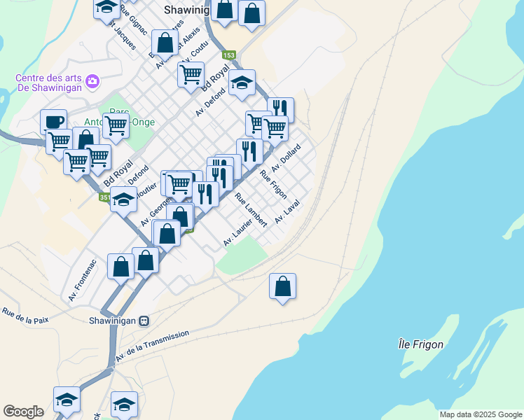This screenshot has height=420, width=524.
Task: Select the Av. Coutu street label
Action: coord(197,51)
